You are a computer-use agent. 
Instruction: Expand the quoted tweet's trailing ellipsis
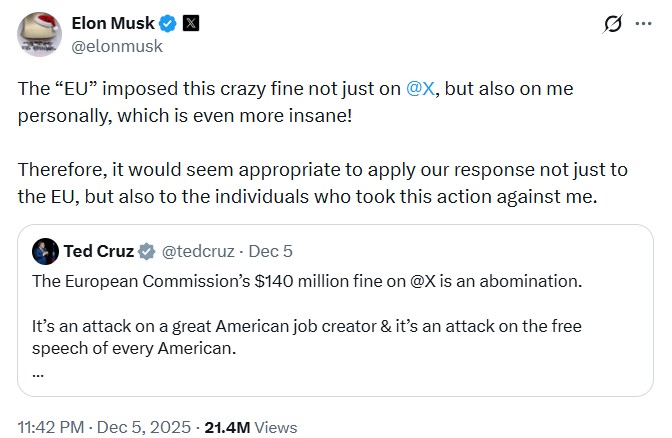click(x=38, y=372)
